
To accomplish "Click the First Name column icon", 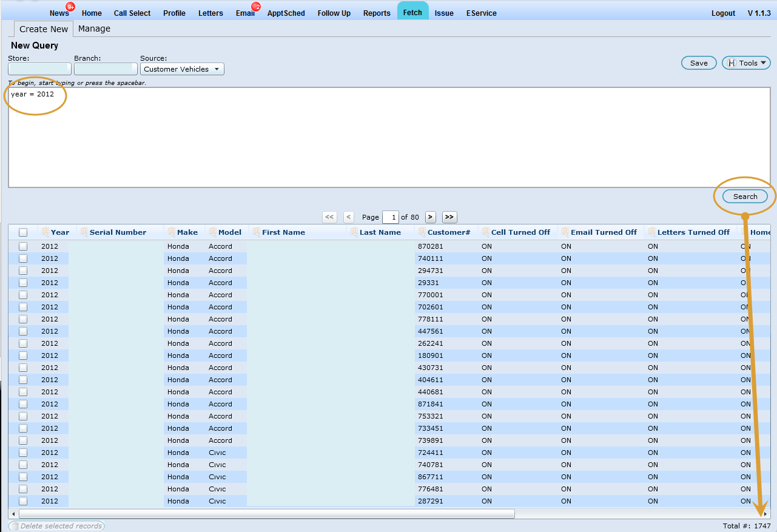I will pyautogui.click(x=257, y=232).
